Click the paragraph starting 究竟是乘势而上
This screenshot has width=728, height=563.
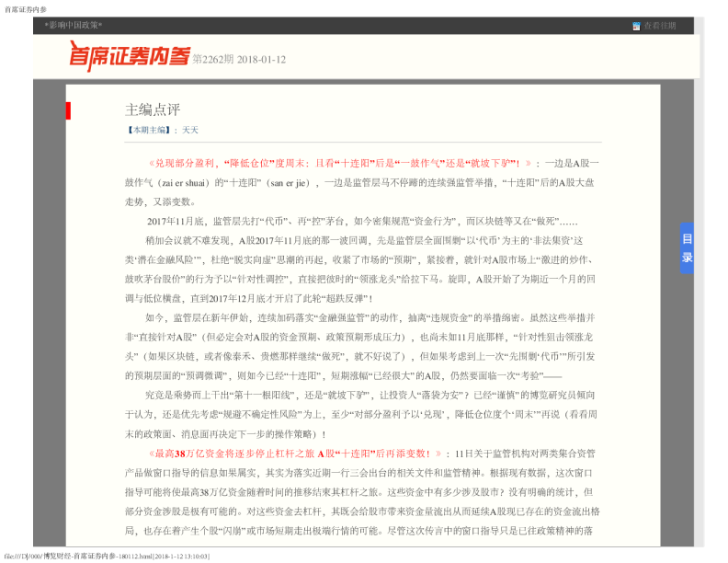click(360, 414)
